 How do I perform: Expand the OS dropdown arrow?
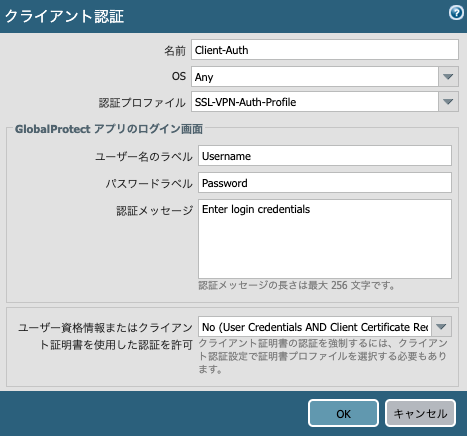448,77
